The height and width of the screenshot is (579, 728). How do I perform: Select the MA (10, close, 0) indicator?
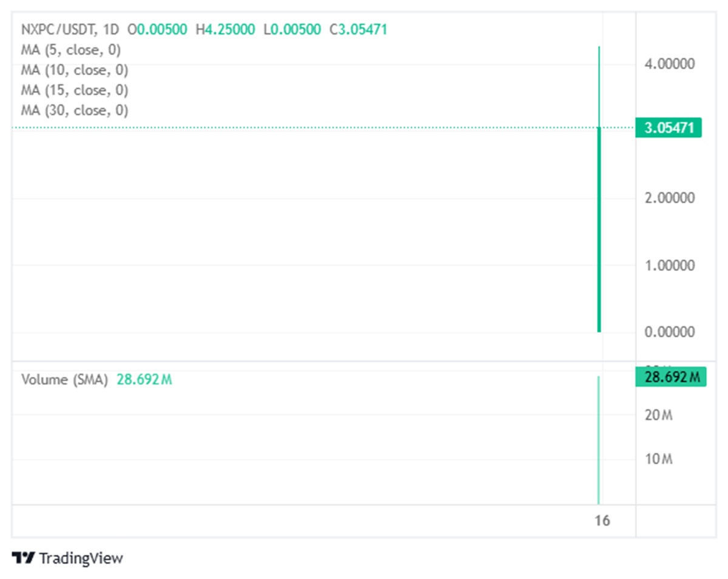[75, 70]
